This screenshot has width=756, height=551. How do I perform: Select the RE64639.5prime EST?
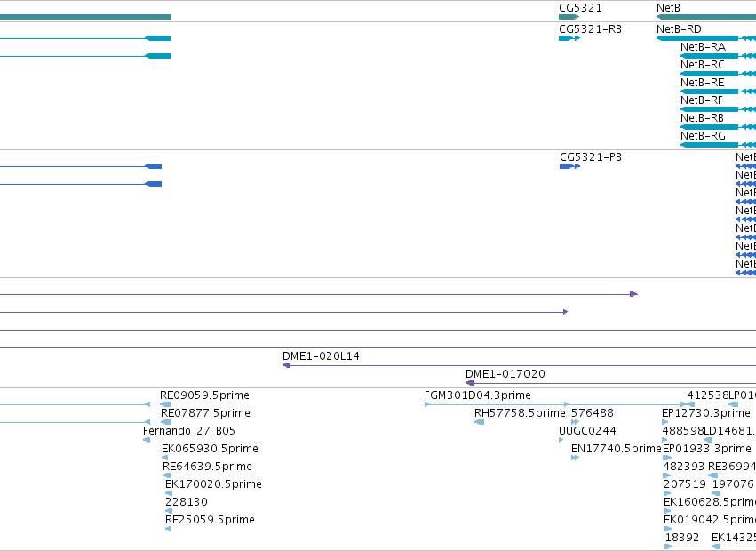207,467
